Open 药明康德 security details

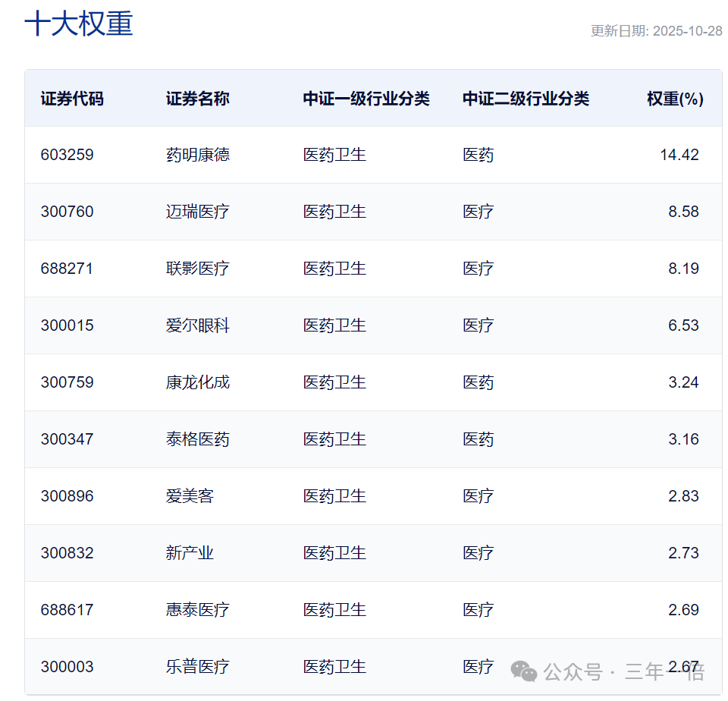tap(190, 154)
